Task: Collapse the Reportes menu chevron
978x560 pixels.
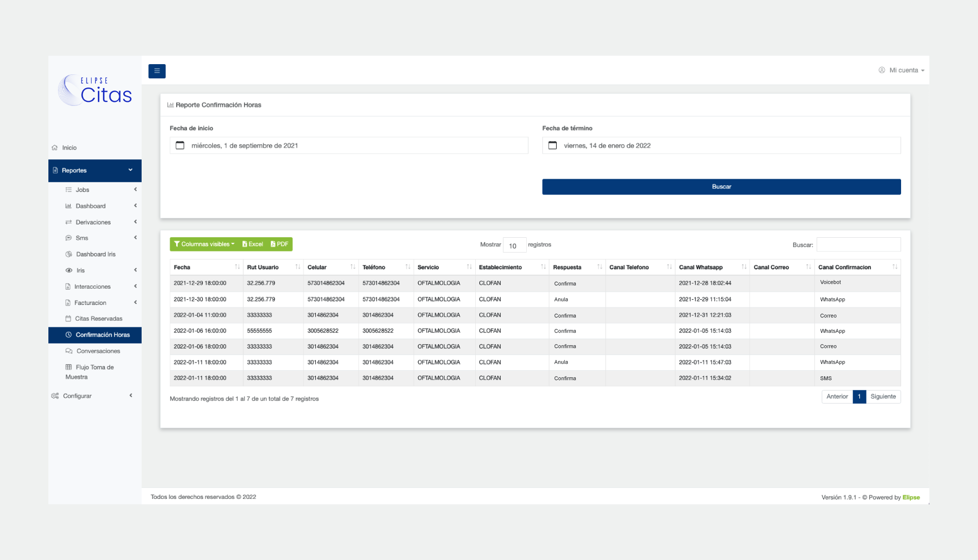Action: pos(130,170)
